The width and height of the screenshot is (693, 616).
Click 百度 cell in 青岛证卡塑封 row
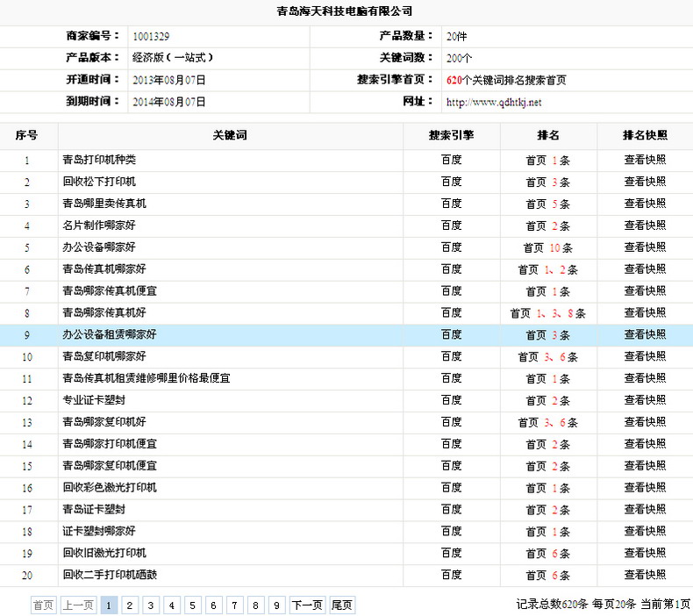pyautogui.click(x=451, y=510)
